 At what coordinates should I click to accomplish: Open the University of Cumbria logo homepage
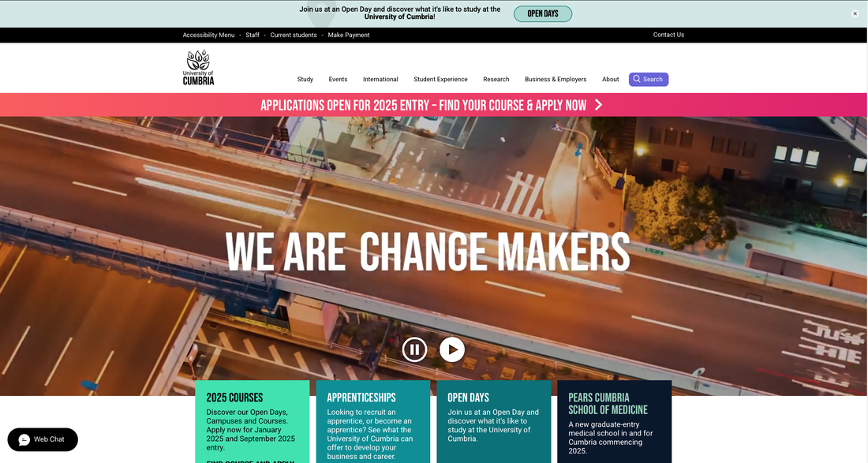[x=198, y=68]
